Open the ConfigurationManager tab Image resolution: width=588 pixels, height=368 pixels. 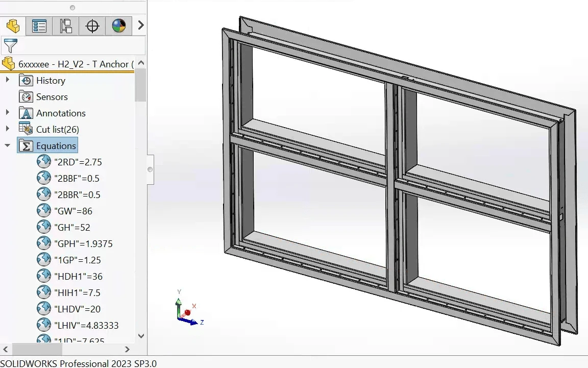pos(66,26)
